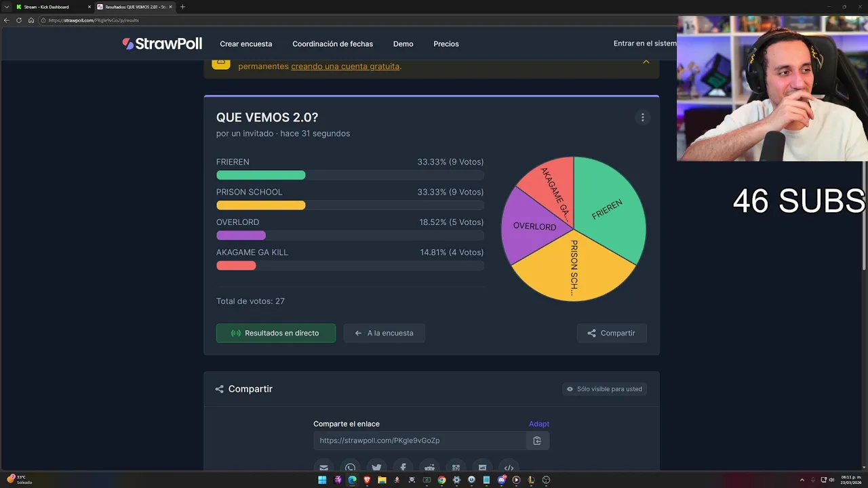Viewport: 868px width, 488px height.
Task: Follow 'creando una cuenta gratuita' link
Action: pyautogui.click(x=345, y=66)
